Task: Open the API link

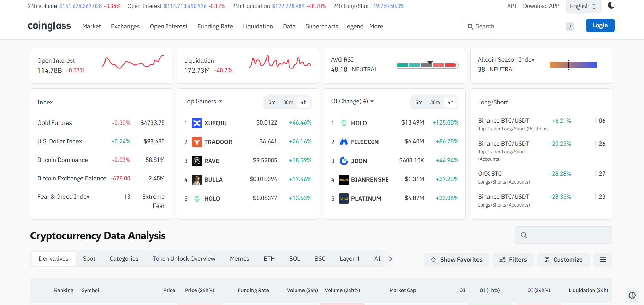Action: 512,6
